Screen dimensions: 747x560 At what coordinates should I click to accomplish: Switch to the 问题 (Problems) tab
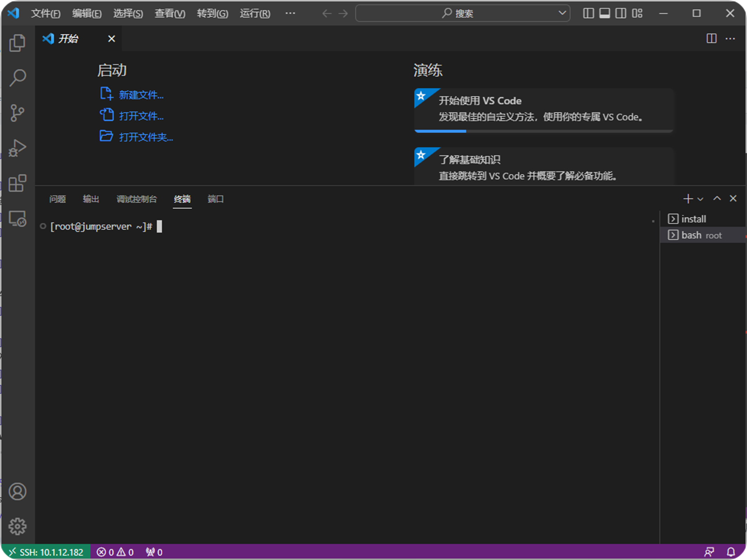[56, 198]
